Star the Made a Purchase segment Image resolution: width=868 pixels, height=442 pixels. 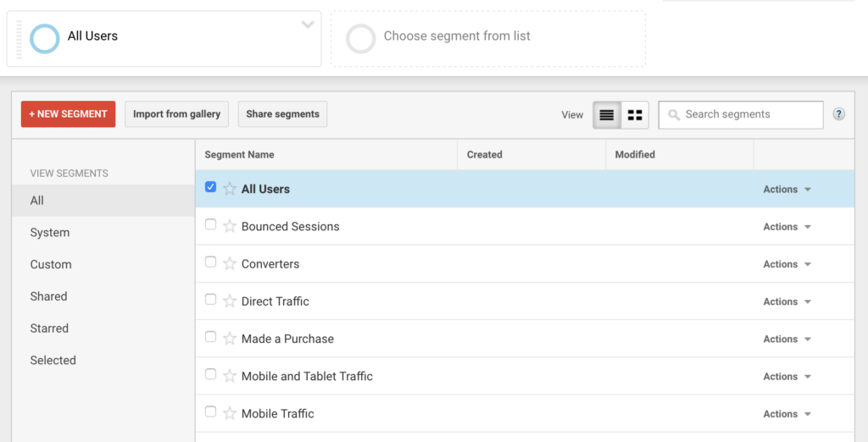tap(229, 339)
